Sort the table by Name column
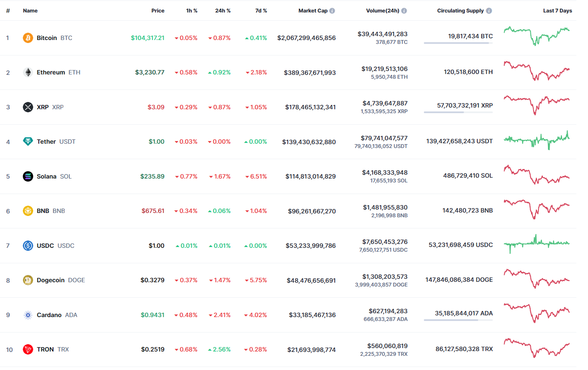 30,11
